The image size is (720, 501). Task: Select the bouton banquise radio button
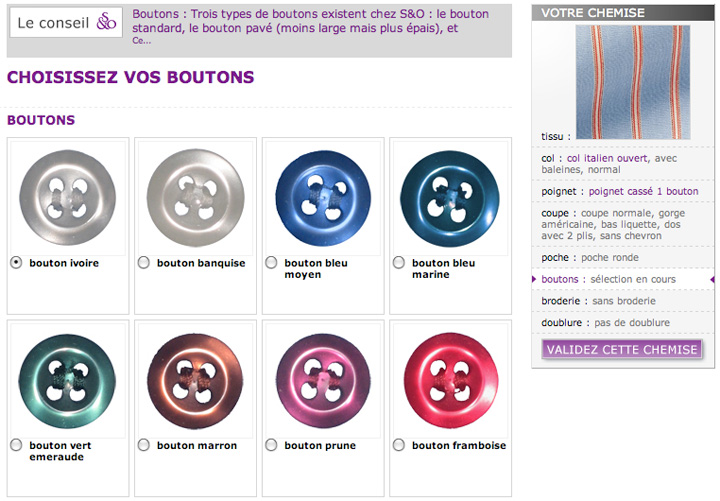click(x=144, y=263)
